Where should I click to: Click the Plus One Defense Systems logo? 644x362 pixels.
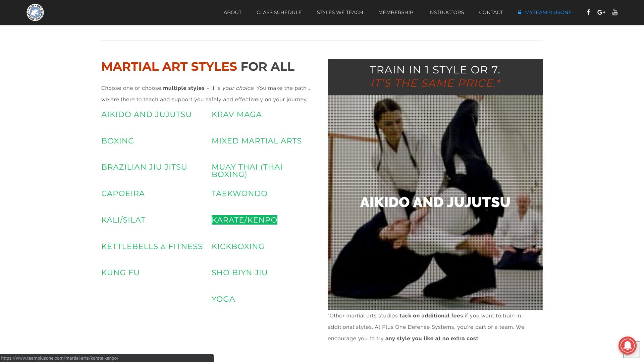point(35,12)
